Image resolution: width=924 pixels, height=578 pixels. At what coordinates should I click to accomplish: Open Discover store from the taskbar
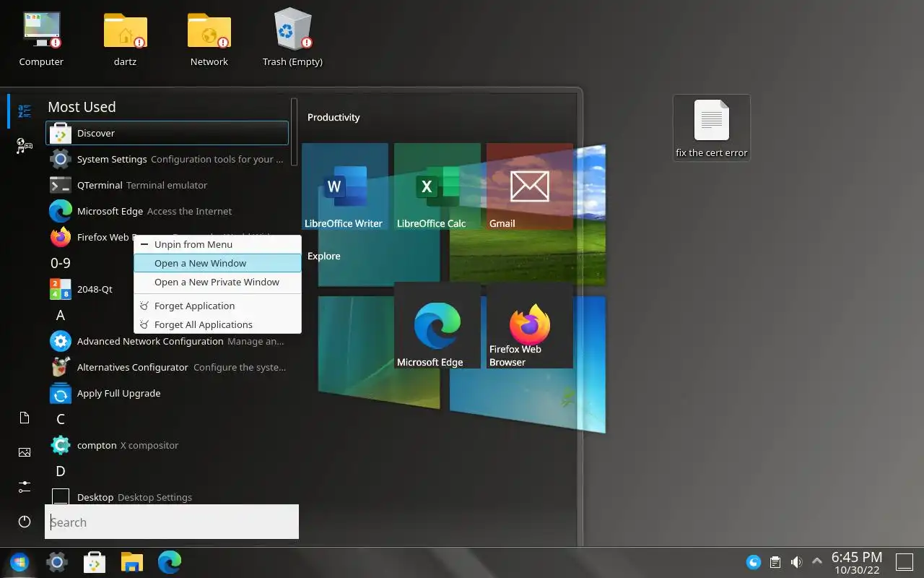(95, 562)
